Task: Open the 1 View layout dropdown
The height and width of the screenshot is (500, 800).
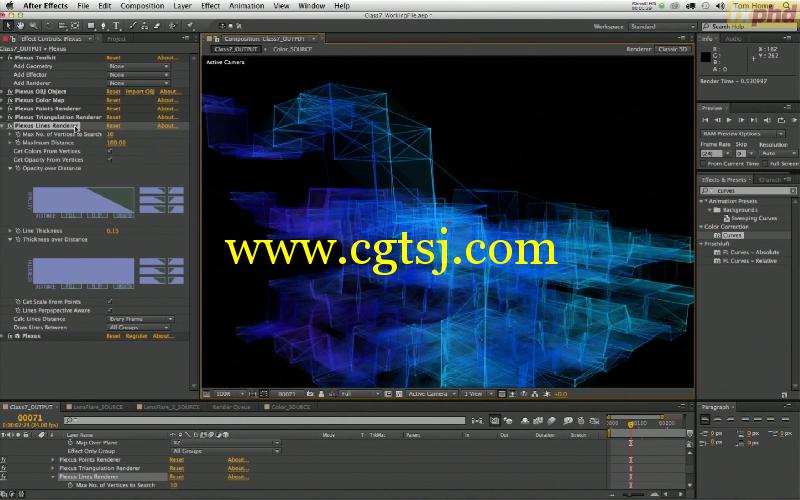Action: tap(478, 394)
